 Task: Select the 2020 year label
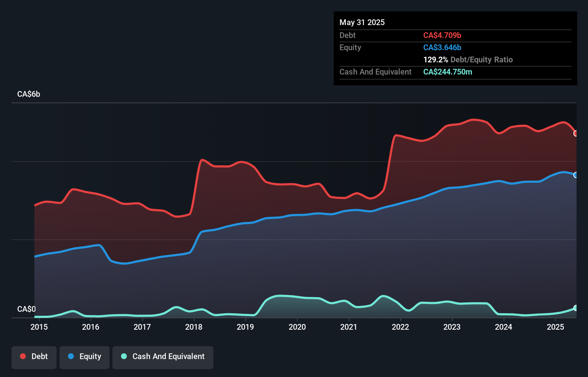coord(297,327)
